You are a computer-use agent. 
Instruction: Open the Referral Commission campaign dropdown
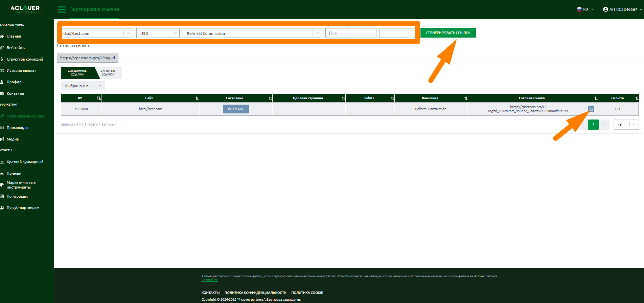click(252, 33)
